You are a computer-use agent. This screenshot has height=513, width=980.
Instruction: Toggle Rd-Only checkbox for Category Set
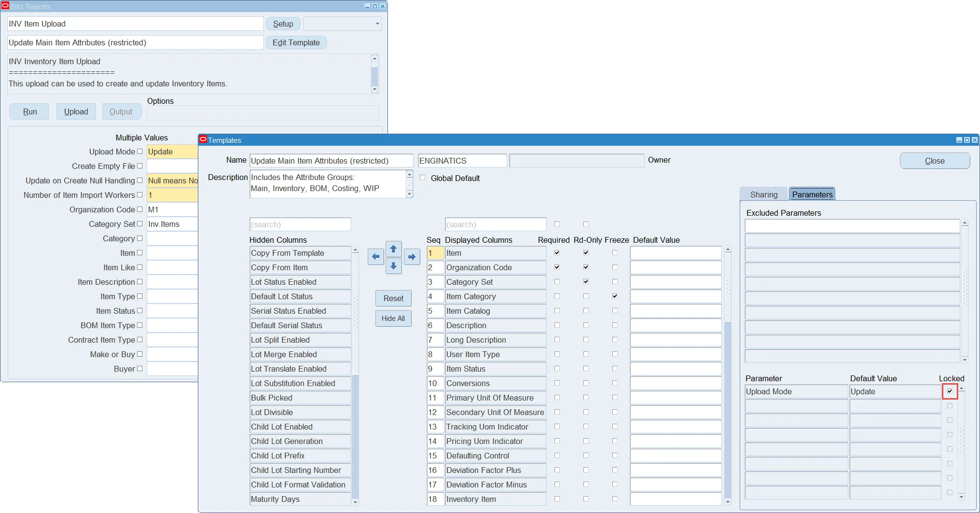pos(586,282)
